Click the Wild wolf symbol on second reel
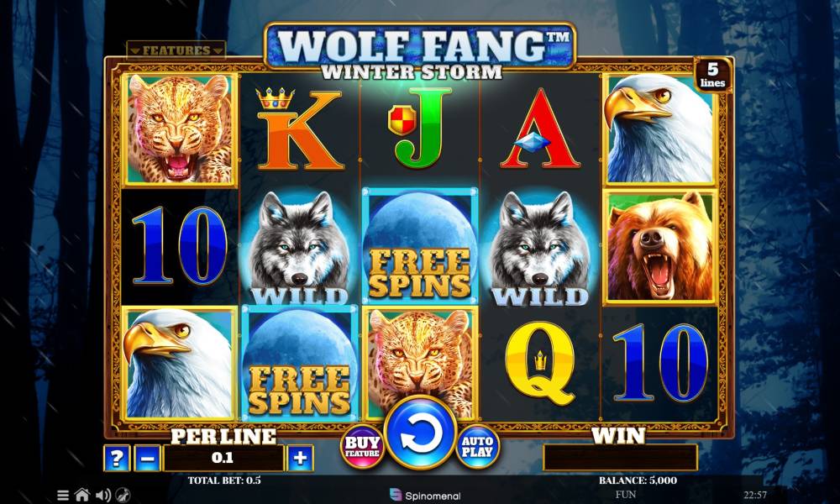Image resolution: width=840 pixels, height=504 pixels. [300, 249]
